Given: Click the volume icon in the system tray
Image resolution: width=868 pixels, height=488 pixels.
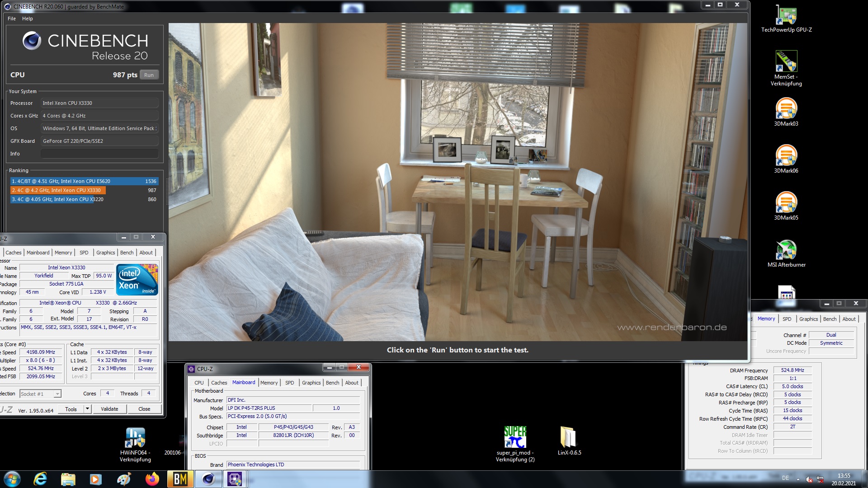Looking at the screenshot, I should (x=809, y=479).
